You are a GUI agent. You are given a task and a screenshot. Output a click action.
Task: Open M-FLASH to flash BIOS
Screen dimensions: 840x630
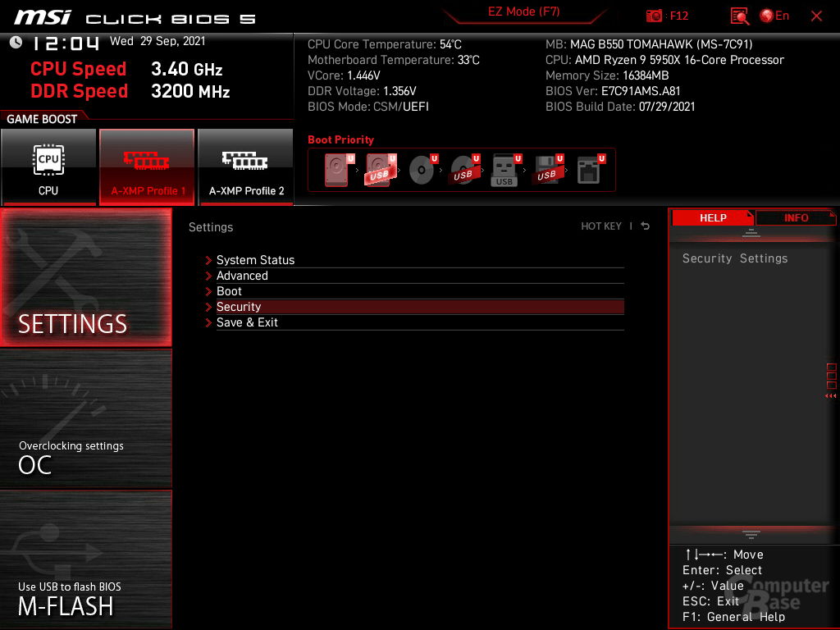(x=85, y=559)
